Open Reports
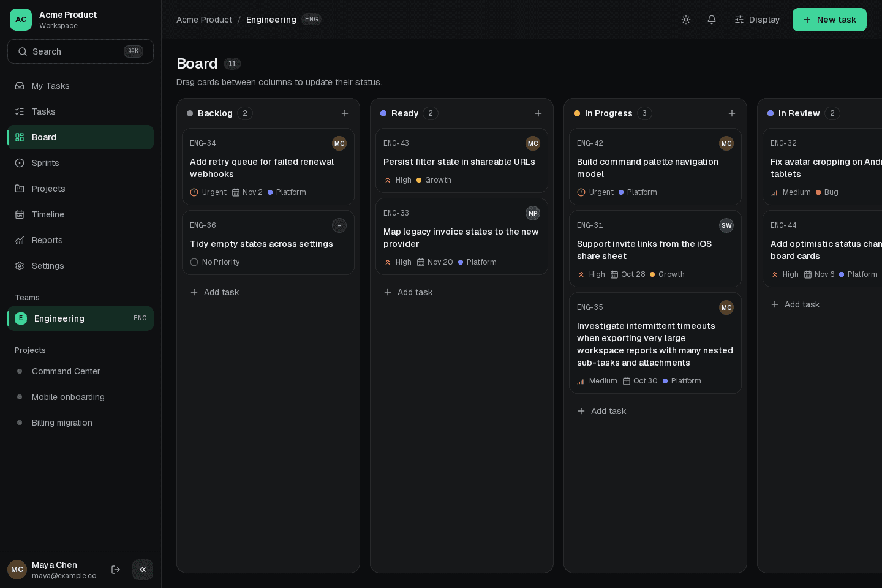This screenshot has width=882, height=588. (x=80, y=240)
